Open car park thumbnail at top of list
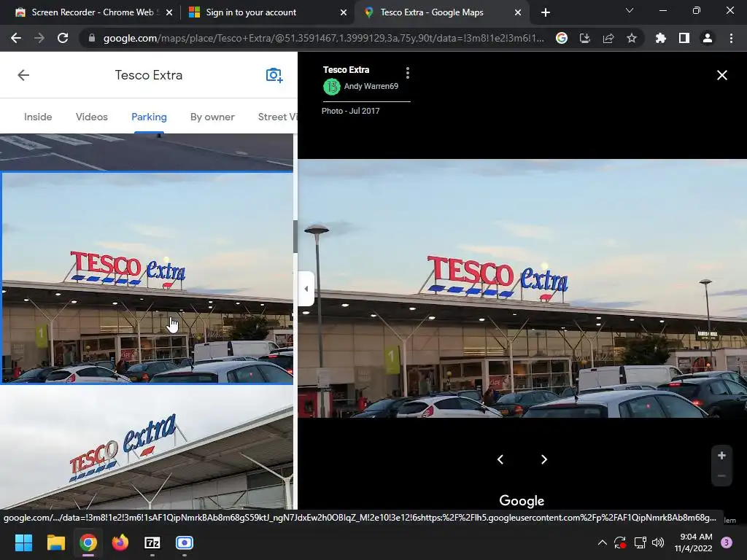The height and width of the screenshot is (560, 747). pyautogui.click(x=146, y=152)
